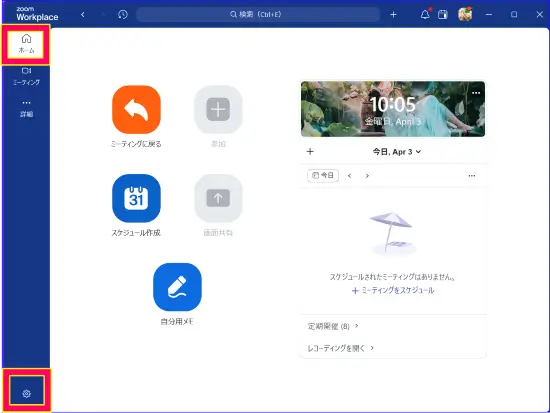Image resolution: width=550 pixels, height=413 pixels.
Task: Open the Personal notes (自分用メモ) pencil icon
Action: point(177,287)
